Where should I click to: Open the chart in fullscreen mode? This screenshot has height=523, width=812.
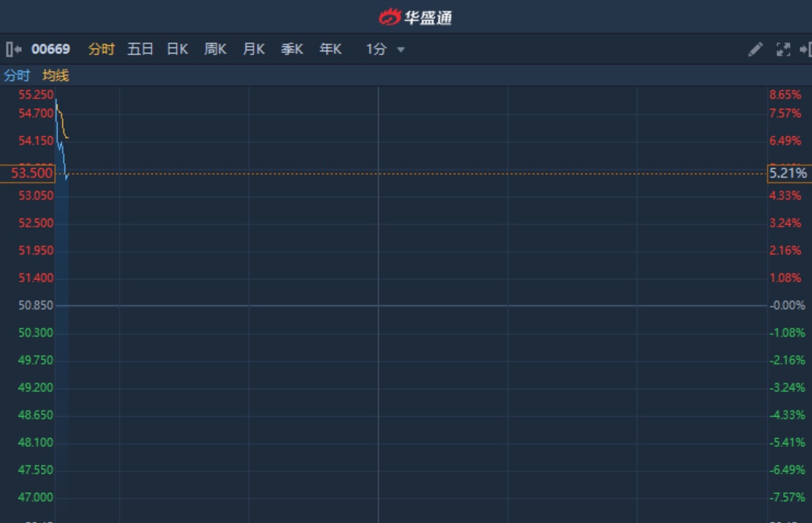pos(783,49)
